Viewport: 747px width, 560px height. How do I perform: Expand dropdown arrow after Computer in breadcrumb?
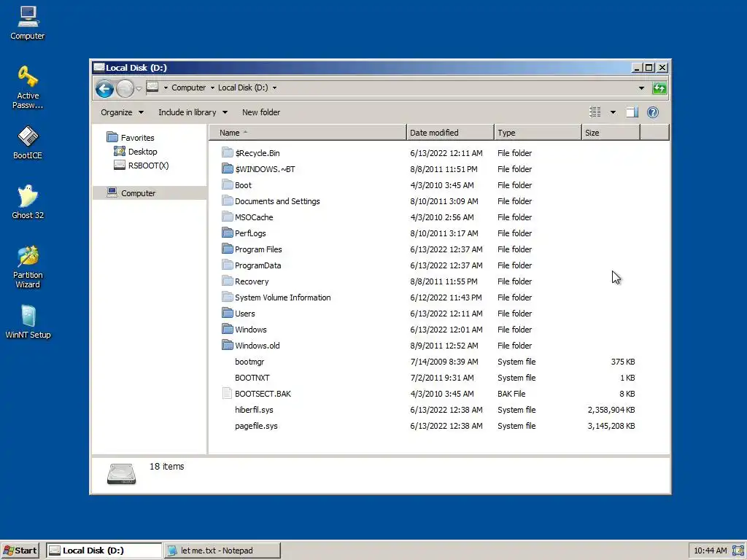pos(212,87)
